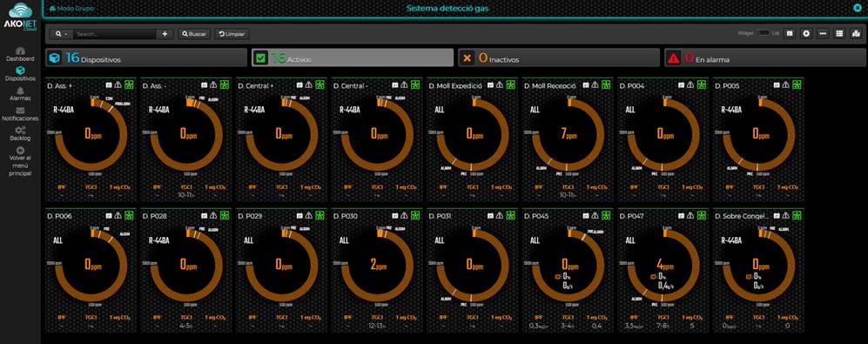Viewport: 868px width, 344px height.
Task: Click the D. P030 gauge showing 2 ppm
Action: coord(378,264)
